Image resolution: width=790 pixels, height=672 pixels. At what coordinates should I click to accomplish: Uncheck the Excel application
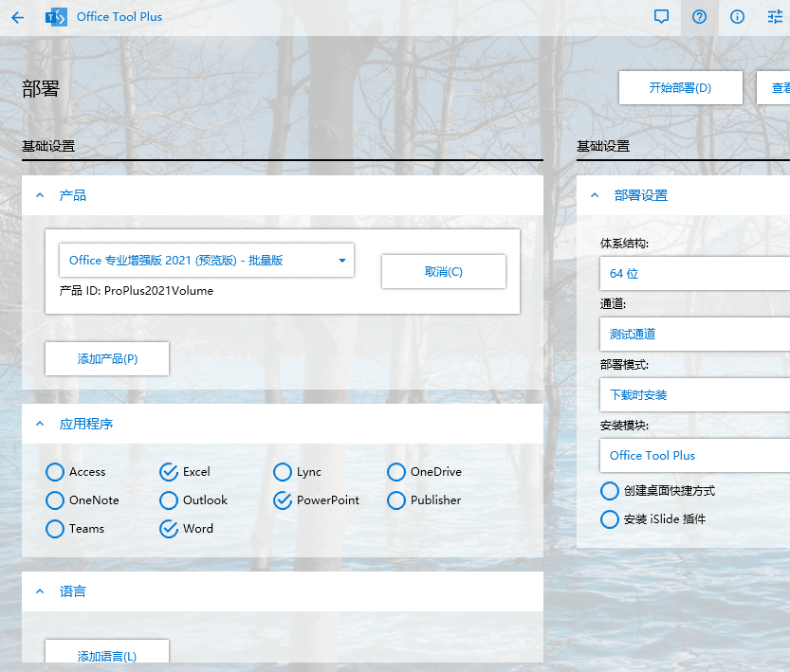pyautogui.click(x=169, y=472)
